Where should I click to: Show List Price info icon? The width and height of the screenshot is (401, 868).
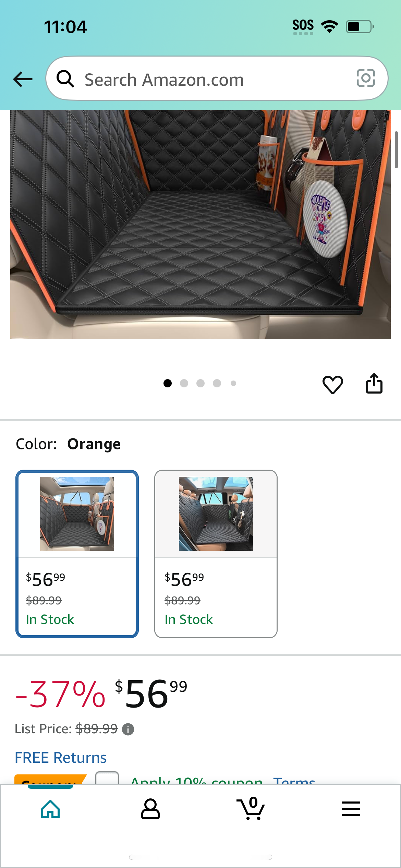point(128,729)
